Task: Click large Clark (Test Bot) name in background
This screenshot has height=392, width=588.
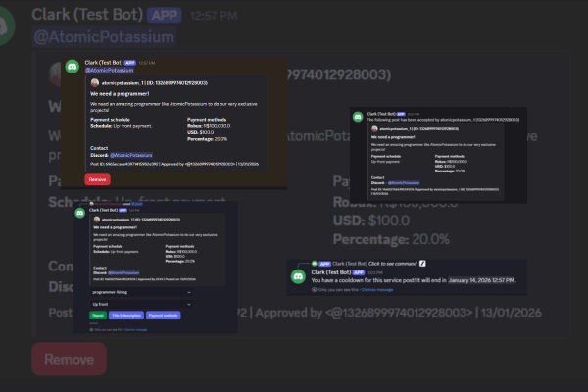Action: point(87,15)
